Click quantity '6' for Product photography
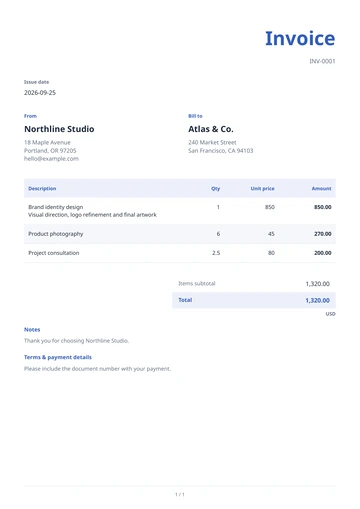The height and width of the screenshot is (509, 360). pos(218,234)
